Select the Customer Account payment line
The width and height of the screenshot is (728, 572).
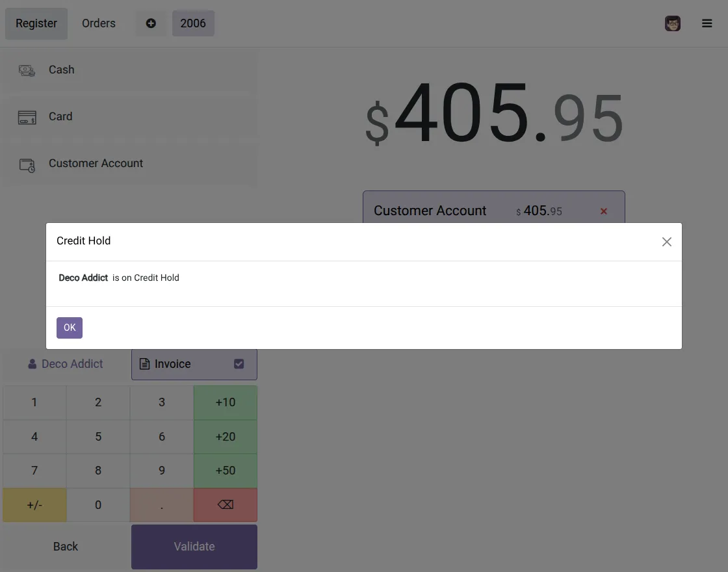click(x=493, y=207)
